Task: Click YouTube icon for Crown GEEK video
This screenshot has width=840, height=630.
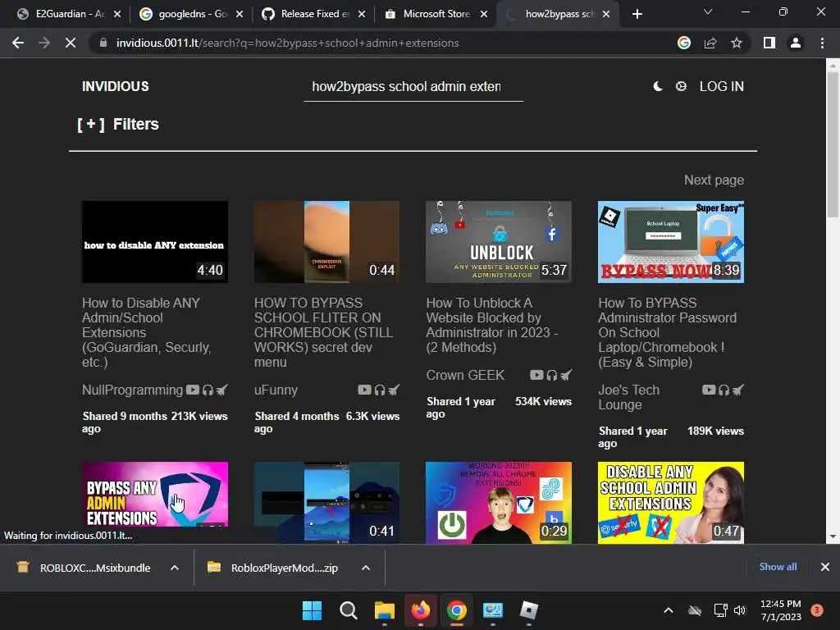Action: pos(536,375)
